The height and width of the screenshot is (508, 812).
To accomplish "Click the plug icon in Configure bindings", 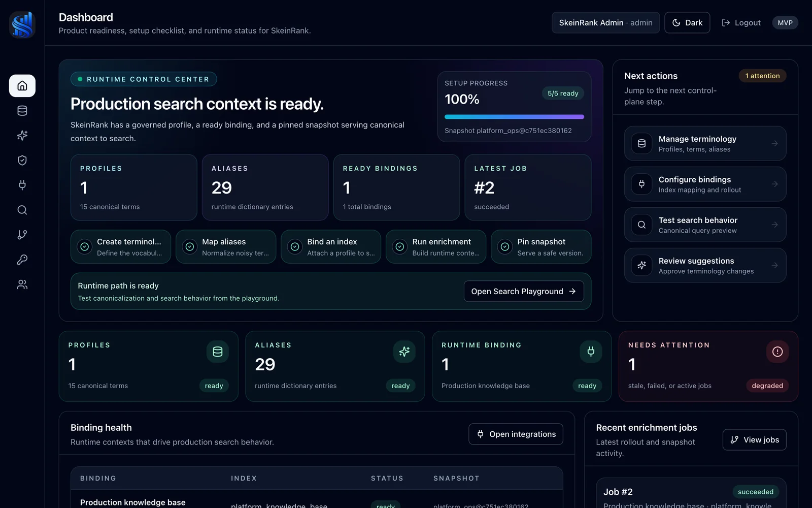I will pyautogui.click(x=641, y=184).
